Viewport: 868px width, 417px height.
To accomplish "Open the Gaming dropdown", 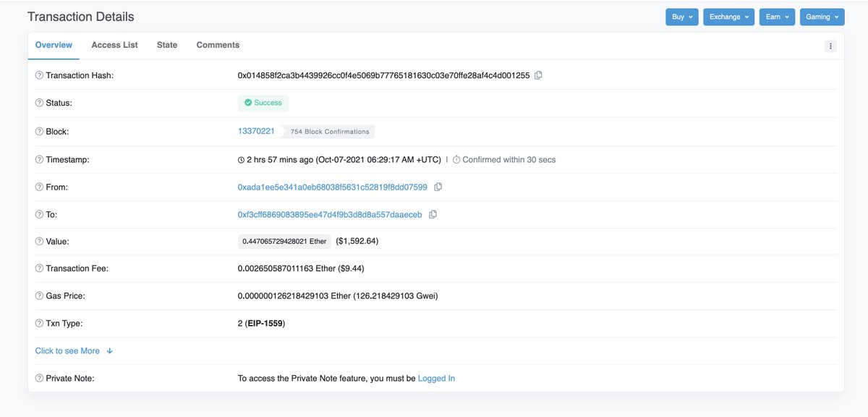I will pos(822,17).
